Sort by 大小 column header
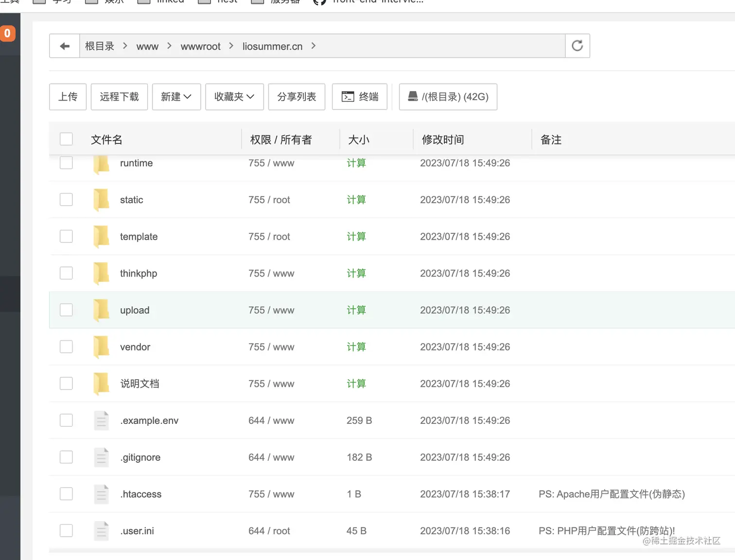Image resolution: width=735 pixels, height=560 pixels. coord(359,140)
